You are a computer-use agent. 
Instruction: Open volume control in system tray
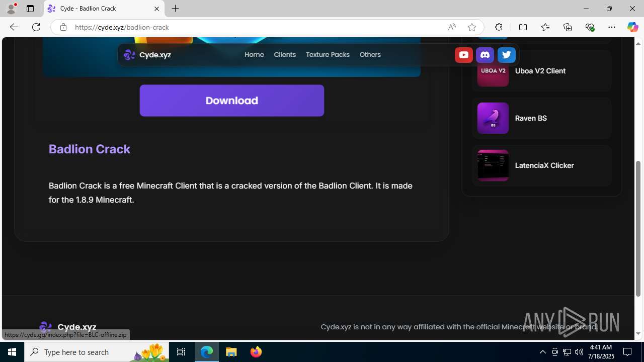579,352
